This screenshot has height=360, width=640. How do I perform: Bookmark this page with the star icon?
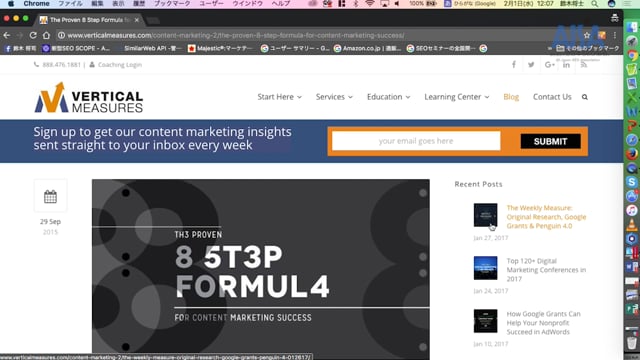(587, 36)
